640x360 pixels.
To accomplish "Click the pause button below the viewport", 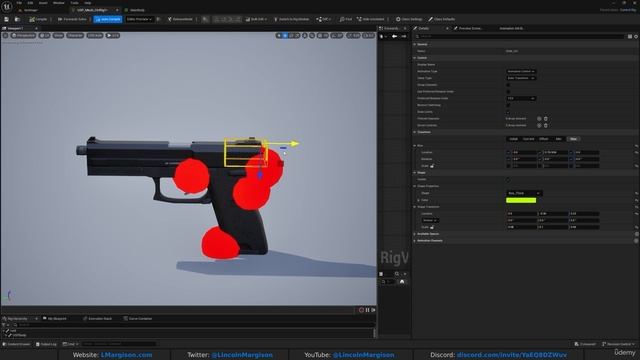I will (x=367, y=310).
